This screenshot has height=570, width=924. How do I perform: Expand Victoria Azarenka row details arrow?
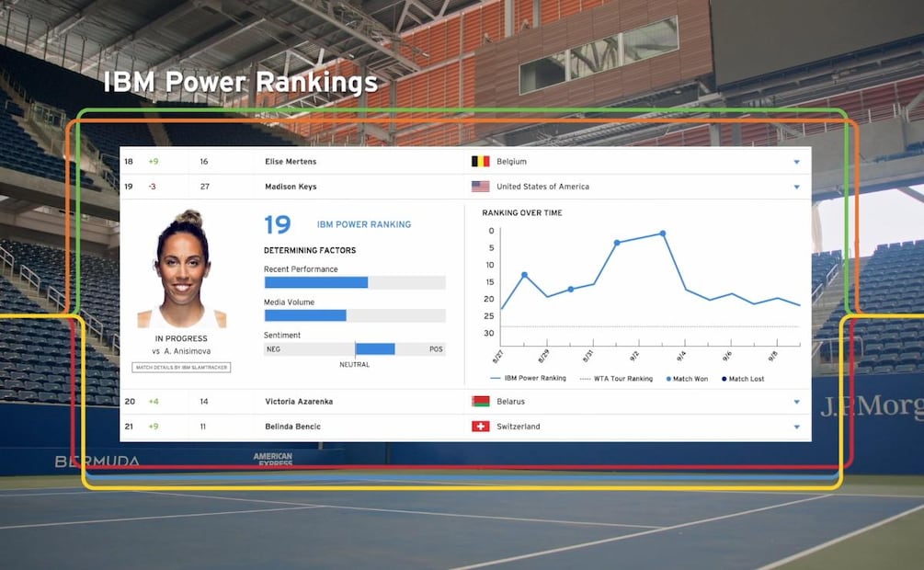(796, 402)
